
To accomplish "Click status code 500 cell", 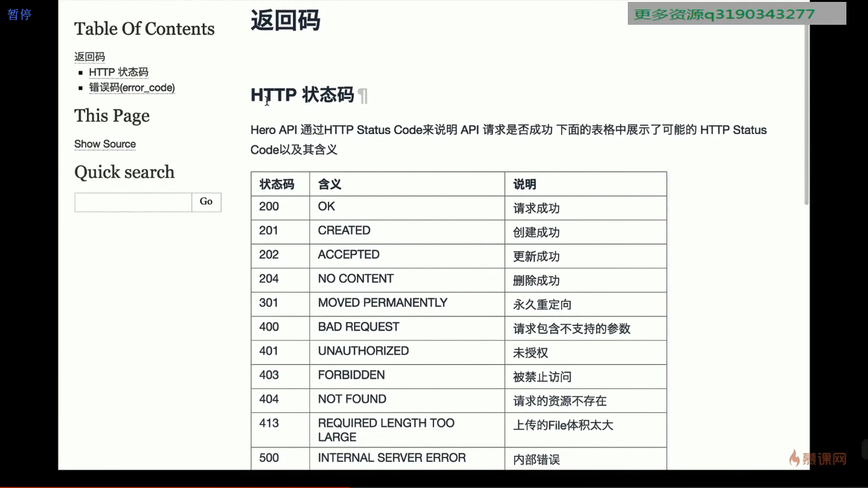I will [280, 459].
